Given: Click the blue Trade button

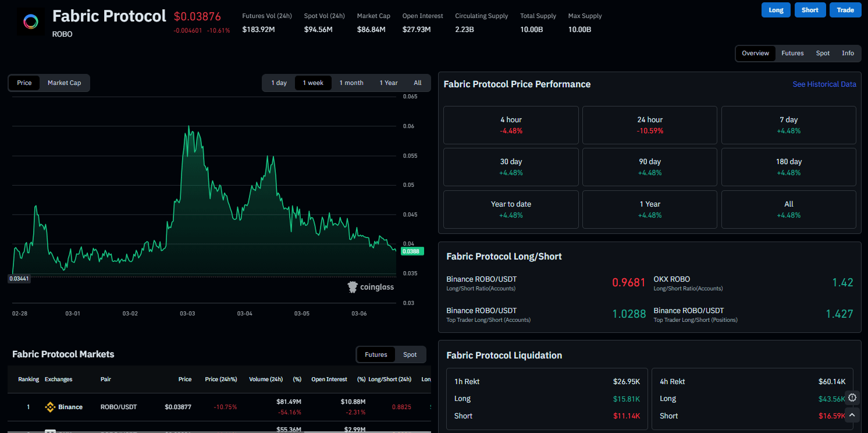Looking at the screenshot, I should click(x=845, y=10).
